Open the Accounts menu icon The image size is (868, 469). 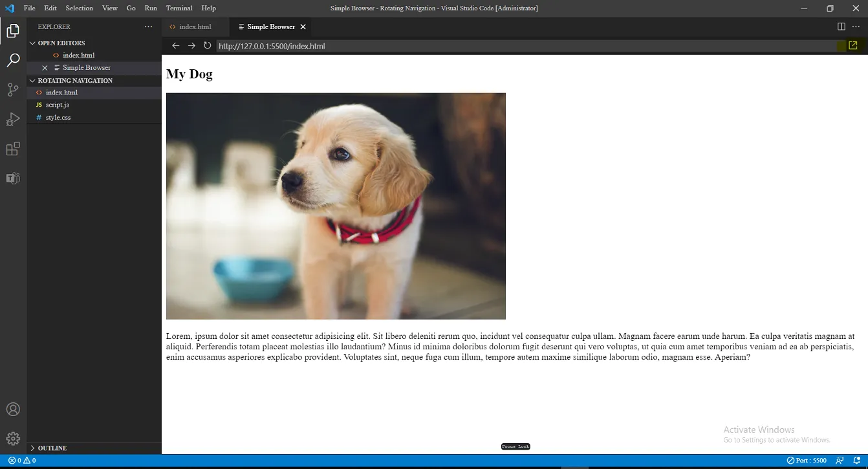tap(13, 409)
